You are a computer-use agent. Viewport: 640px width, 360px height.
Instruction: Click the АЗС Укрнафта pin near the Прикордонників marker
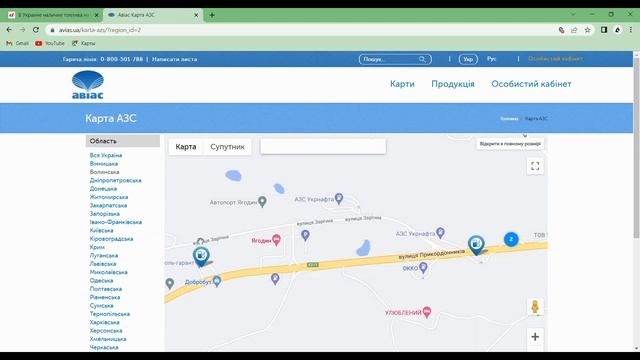point(440,233)
